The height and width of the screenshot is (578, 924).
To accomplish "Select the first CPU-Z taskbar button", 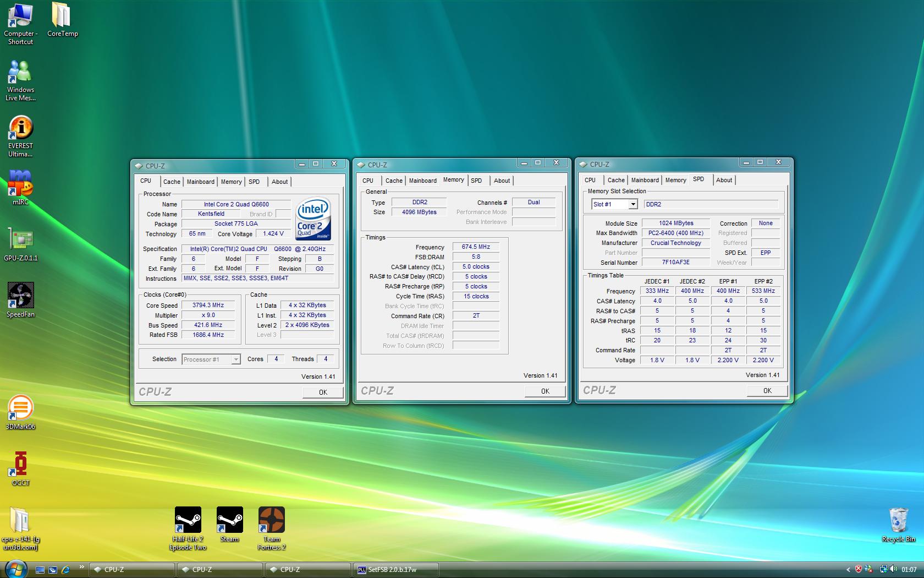I will (131, 570).
